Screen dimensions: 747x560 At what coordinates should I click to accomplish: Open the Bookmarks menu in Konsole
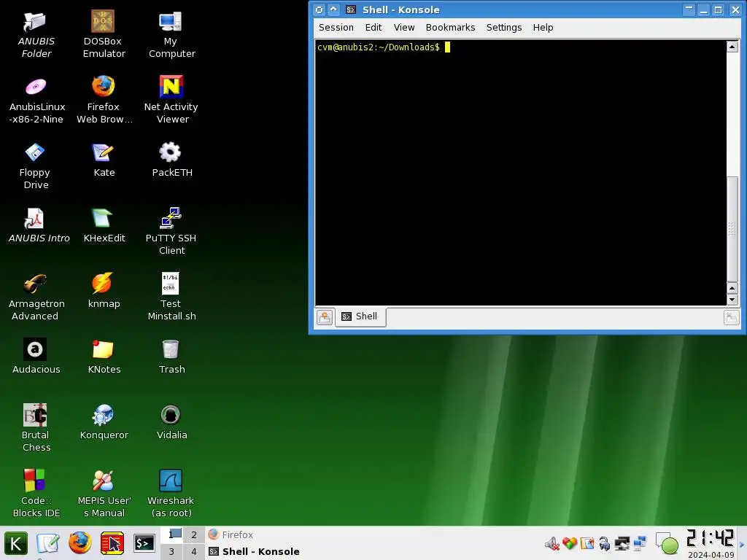point(450,28)
